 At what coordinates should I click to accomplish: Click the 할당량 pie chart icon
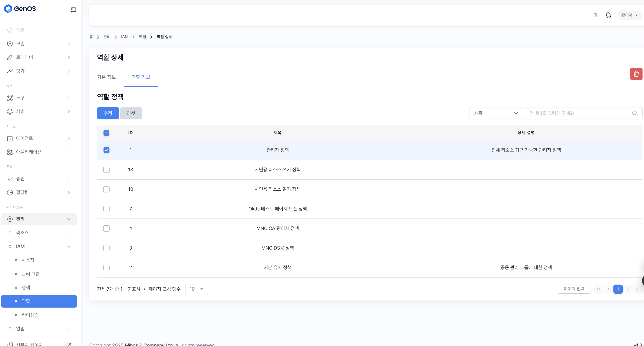pyautogui.click(x=10, y=193)
